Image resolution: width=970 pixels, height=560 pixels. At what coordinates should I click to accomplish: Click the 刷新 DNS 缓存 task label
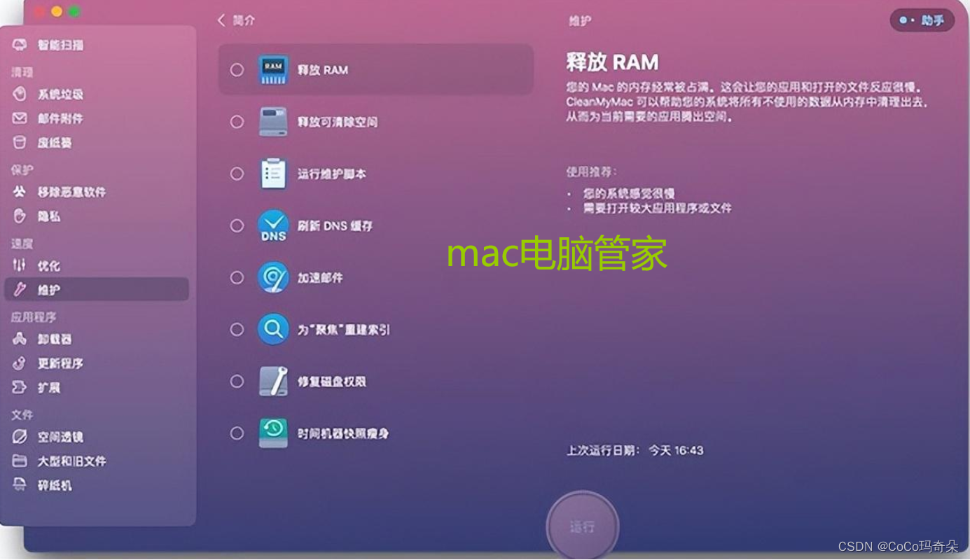[335, 225]
